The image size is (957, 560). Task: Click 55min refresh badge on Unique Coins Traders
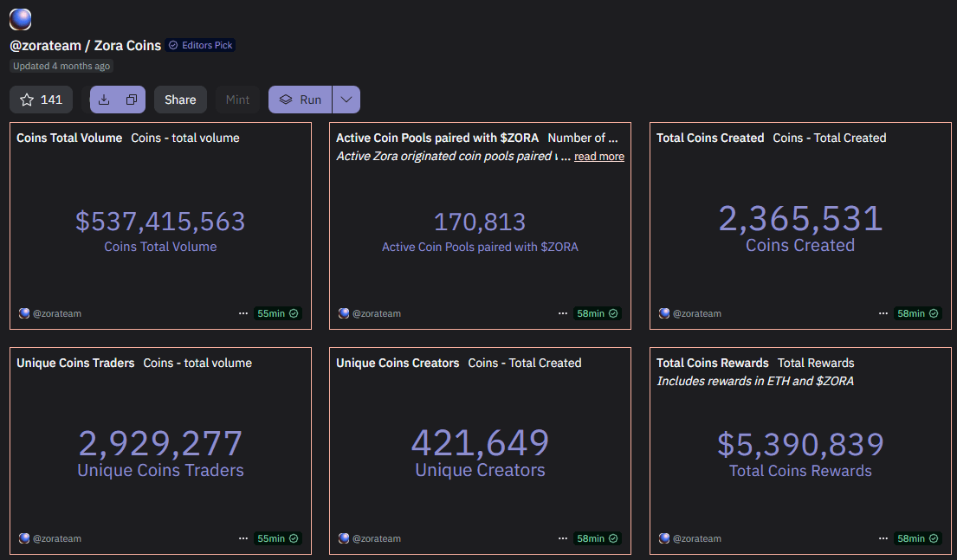pyautogui.click(x=278, y=538)
